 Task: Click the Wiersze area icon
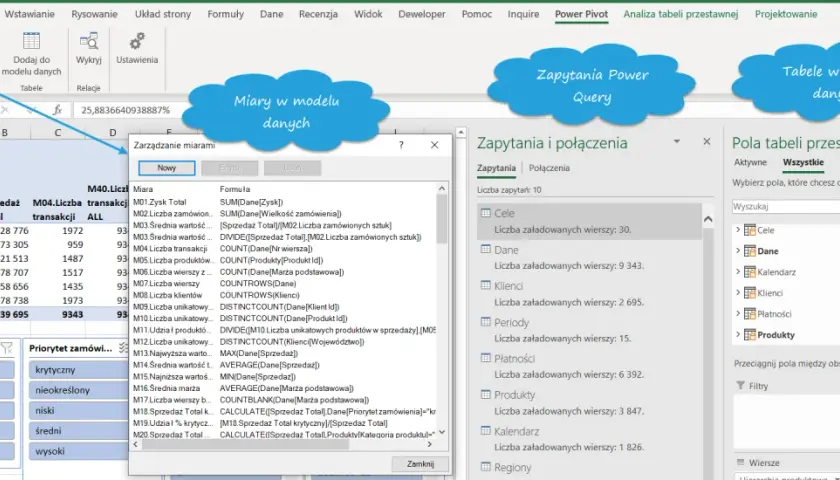[741, 462]
